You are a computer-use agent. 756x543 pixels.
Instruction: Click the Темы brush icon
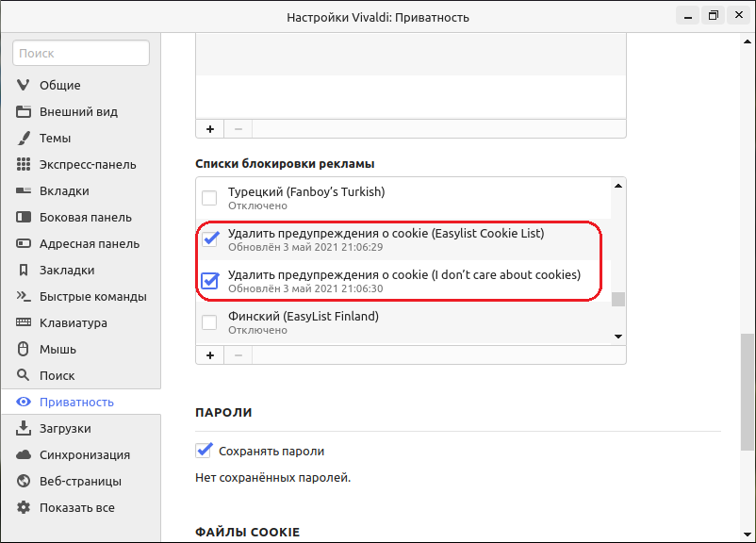pos(24,138)
